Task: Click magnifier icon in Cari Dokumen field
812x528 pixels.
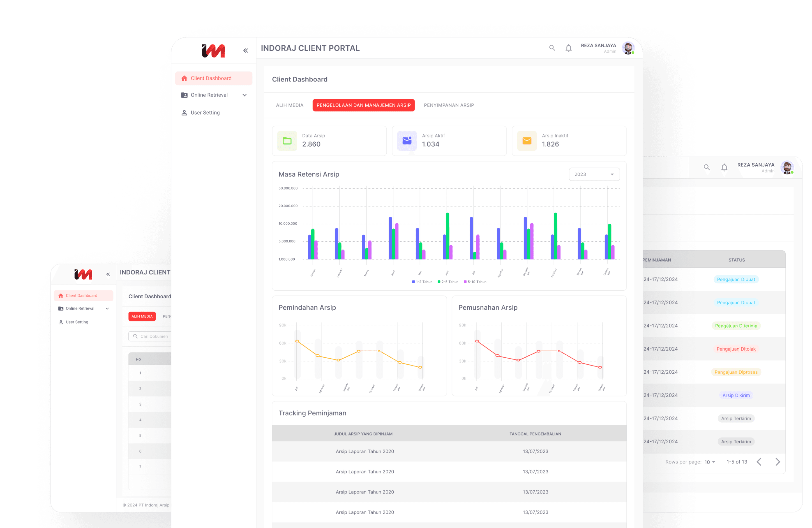Action: pyautogui.click(x=136, y=336)
